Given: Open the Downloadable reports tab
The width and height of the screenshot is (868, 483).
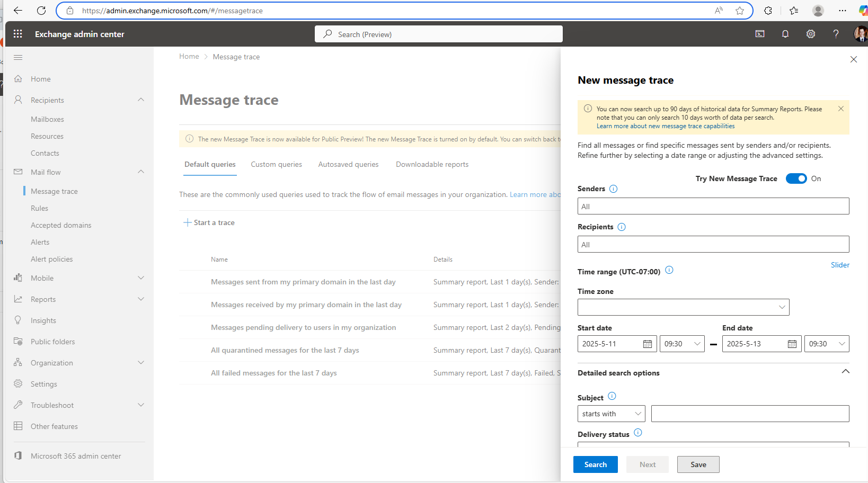Looking at the screenshot, I should (x=432, y=165).
